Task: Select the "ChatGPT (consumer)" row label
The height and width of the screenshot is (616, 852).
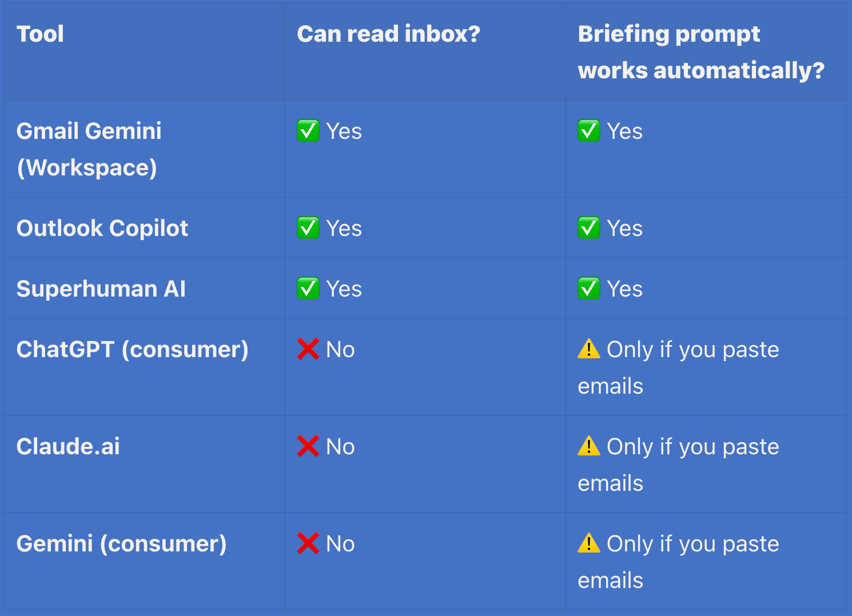Action: click(132, 349)
